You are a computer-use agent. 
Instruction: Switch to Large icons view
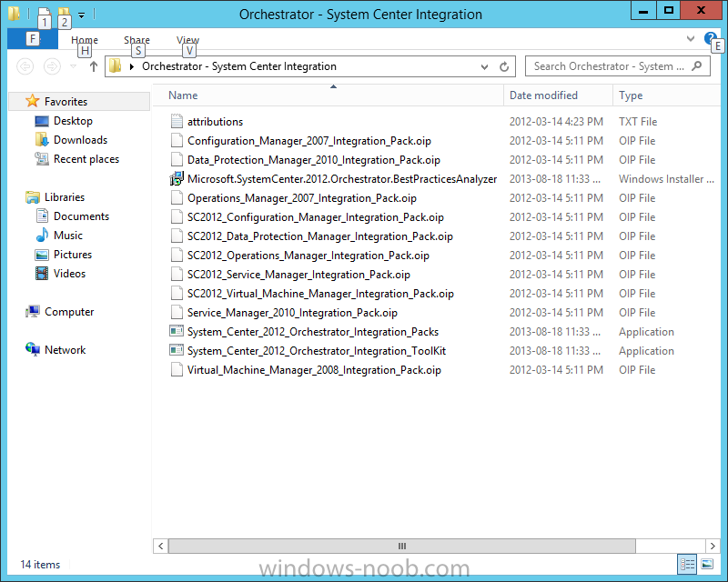pos(707,565)
